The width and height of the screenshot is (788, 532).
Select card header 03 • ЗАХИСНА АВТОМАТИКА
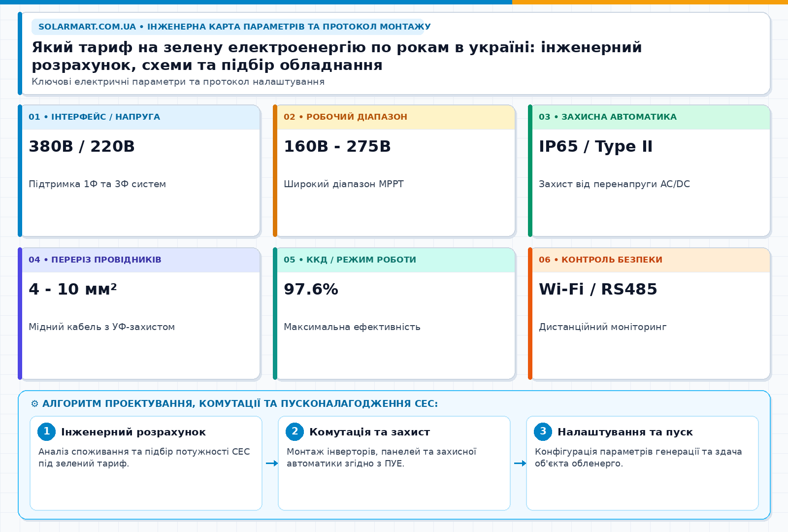click(651, 117)
